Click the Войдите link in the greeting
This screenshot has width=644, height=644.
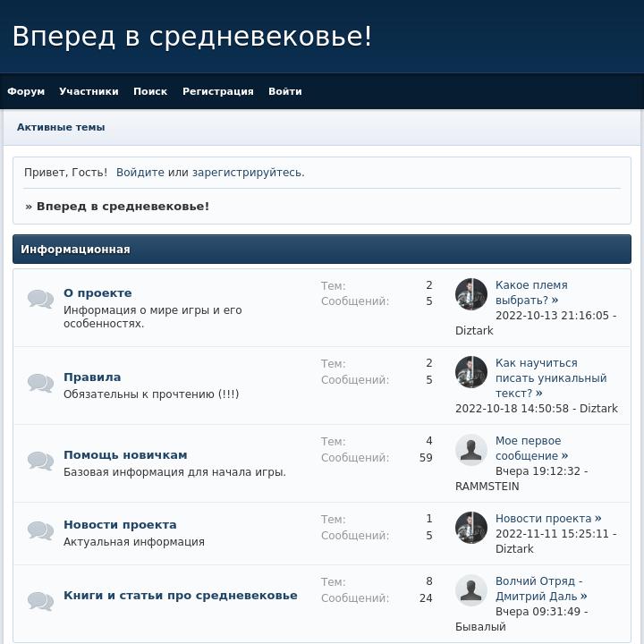point(140,173)
